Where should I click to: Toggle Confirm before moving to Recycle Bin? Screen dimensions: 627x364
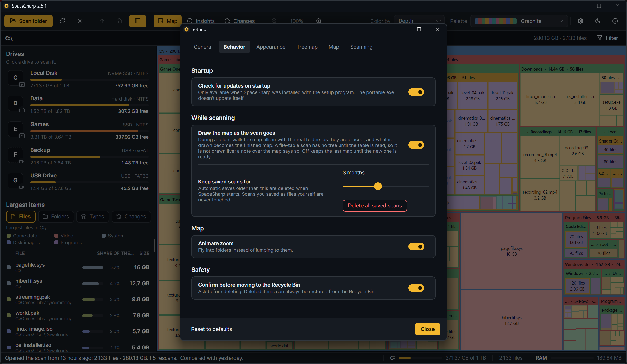point(416,288)
